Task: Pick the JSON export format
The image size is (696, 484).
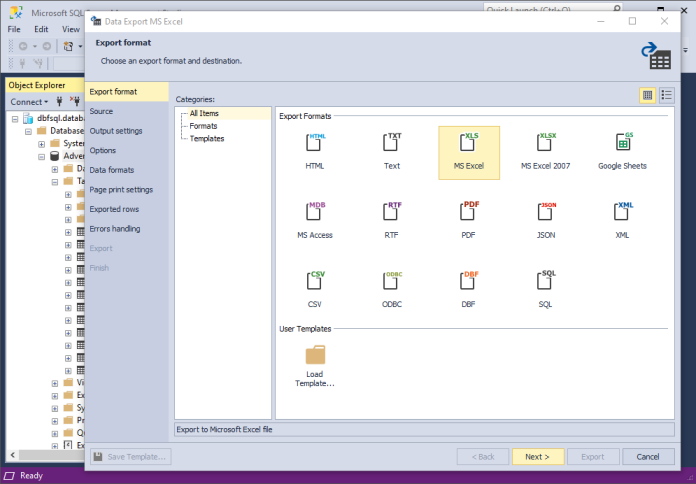Action: click(x=545, y=221)
